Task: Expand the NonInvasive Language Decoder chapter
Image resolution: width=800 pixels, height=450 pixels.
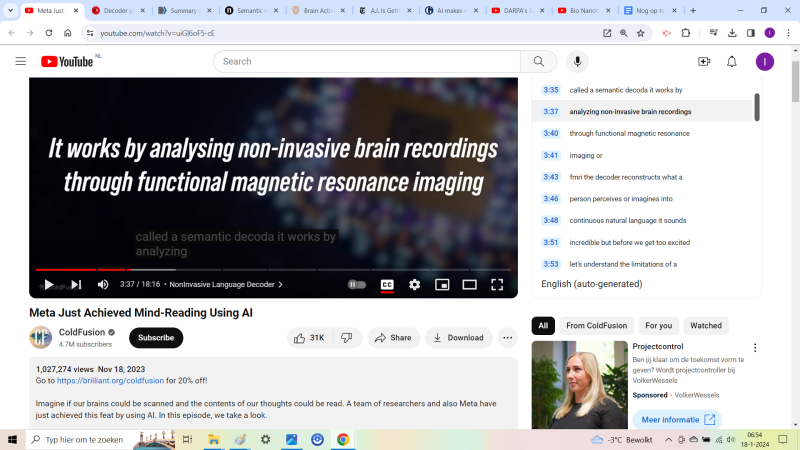Action: 226,284
